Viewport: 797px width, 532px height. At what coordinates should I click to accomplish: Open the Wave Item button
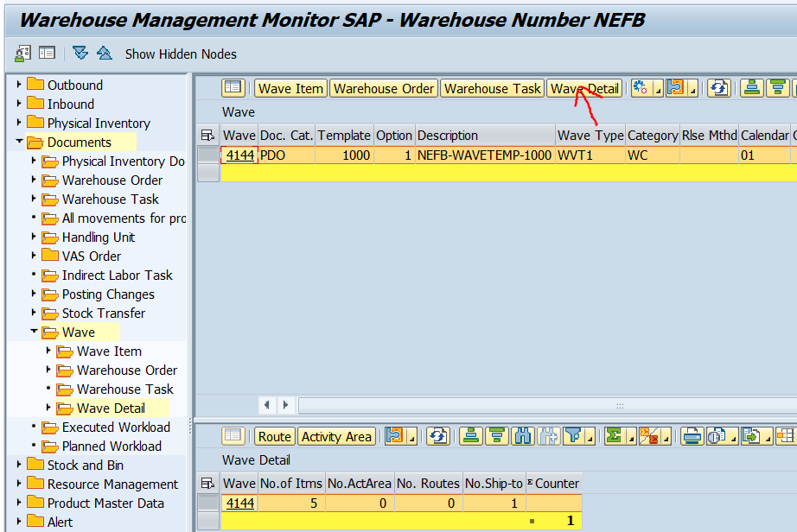(290, 88)
